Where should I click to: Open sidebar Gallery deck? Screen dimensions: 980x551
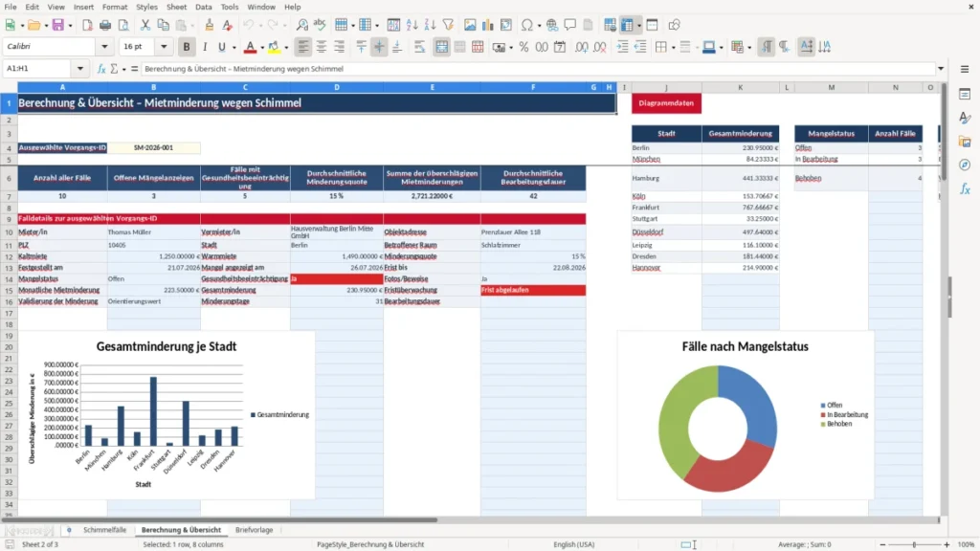tap(965, 142)
